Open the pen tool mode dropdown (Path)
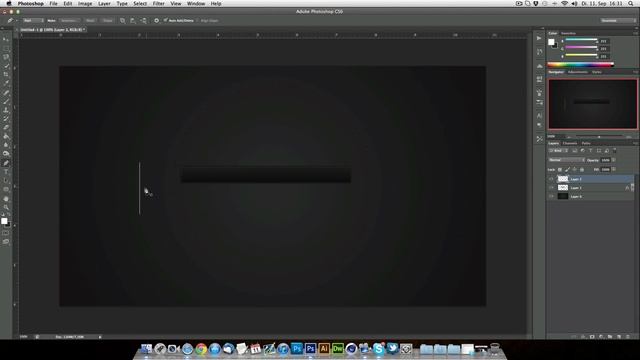 (x=33, y=20)
